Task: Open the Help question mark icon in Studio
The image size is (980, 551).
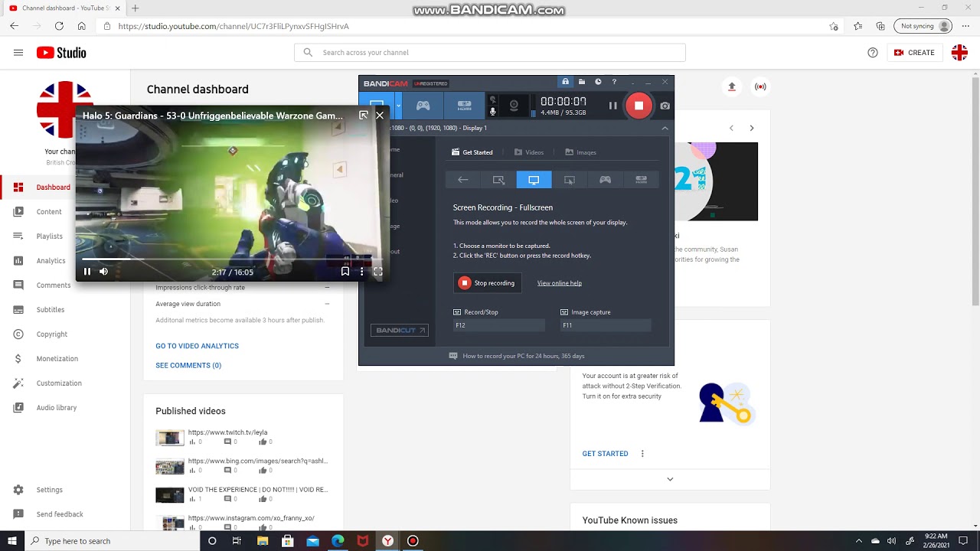Action: [873, 53]
